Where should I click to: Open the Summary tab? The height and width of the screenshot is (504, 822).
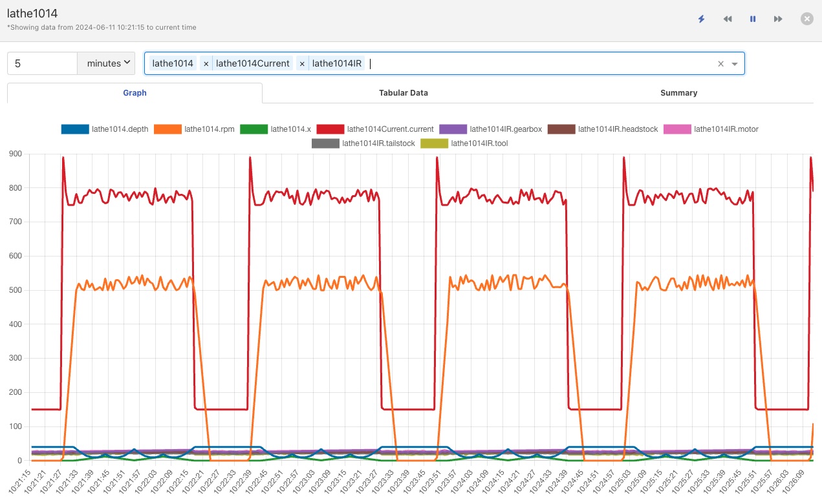pyautogui.click(x=678, y=93)
